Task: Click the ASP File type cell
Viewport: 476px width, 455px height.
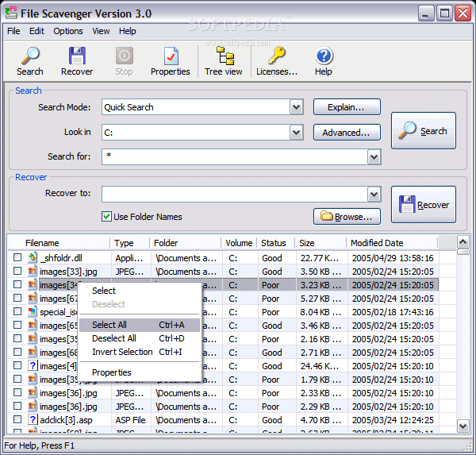Action: coord(130,420)
